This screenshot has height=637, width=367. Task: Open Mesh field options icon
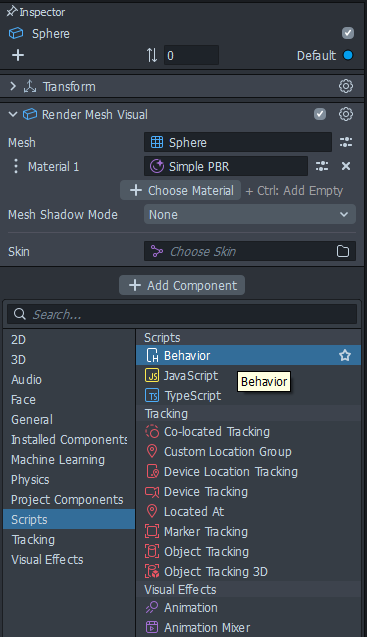coord(346,142)
